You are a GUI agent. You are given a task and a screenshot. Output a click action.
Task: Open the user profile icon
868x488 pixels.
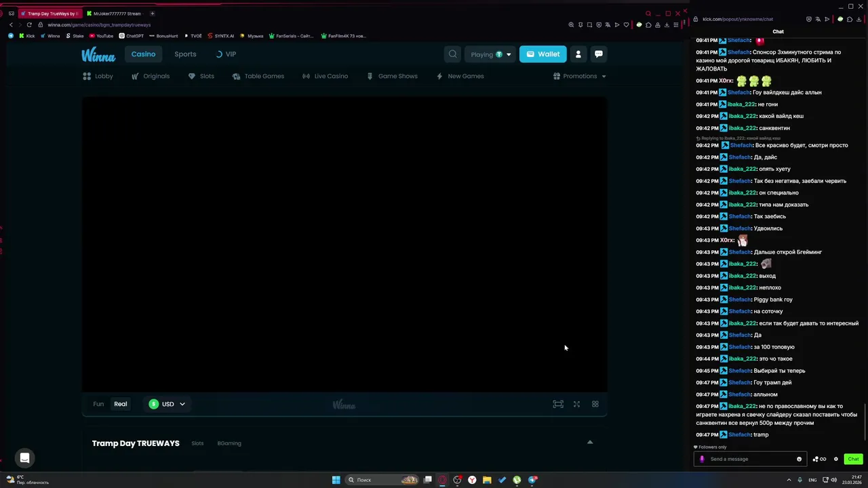[x=578, y=54]
